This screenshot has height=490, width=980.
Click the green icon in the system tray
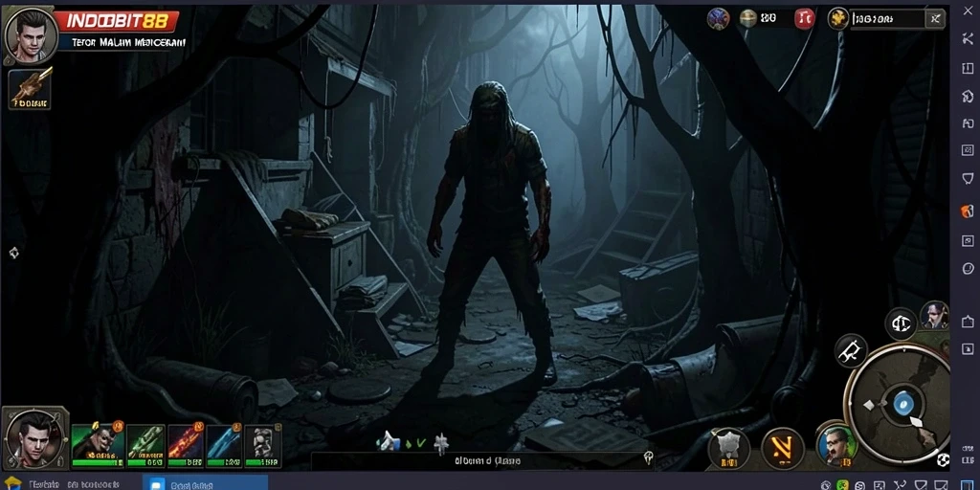842,484
